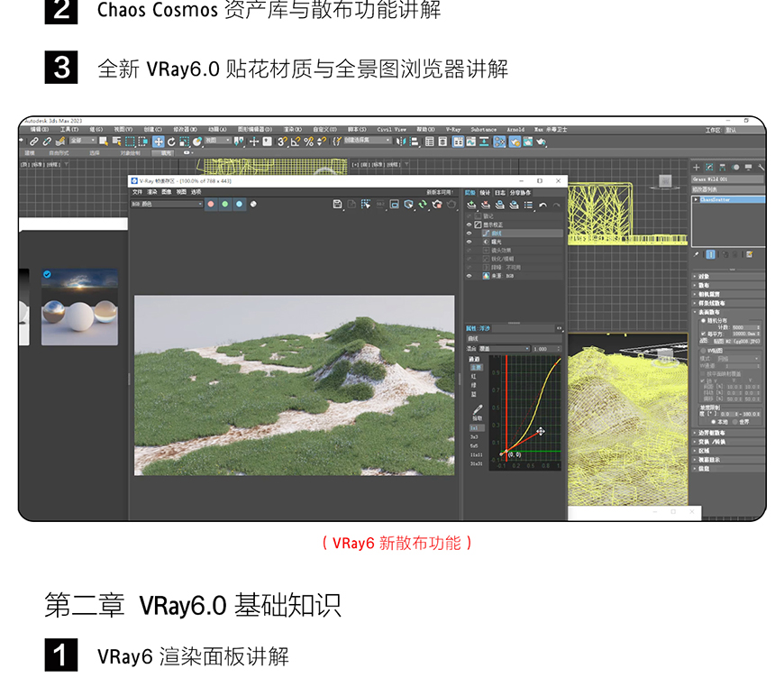Open the named selection sets dropdown

pyautogui.click(x=367, y=141)
